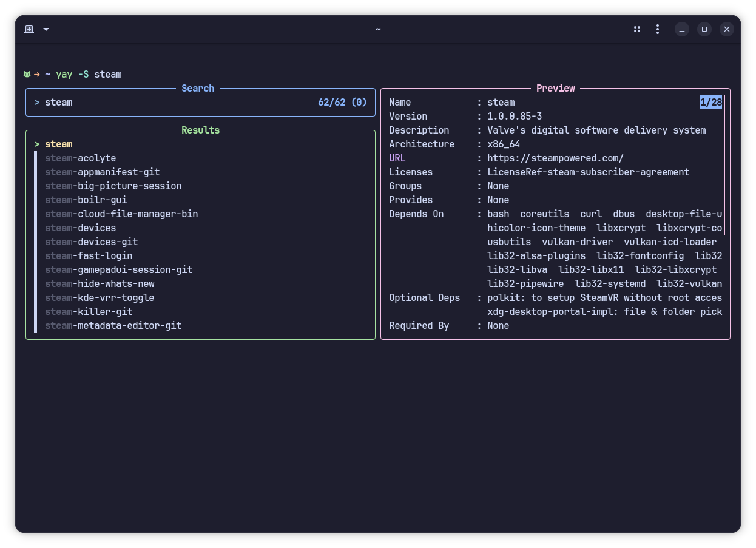Open the three-dot terminal menu
Screen dimensions: 756x548
click(x=658, y=29)
